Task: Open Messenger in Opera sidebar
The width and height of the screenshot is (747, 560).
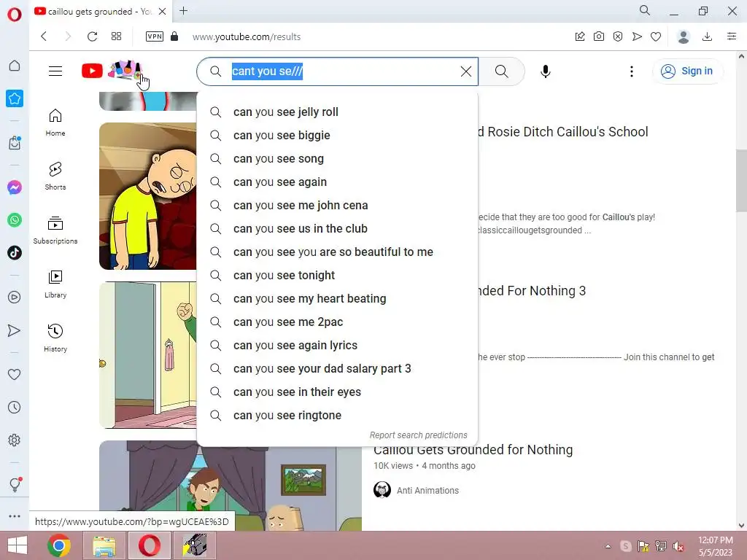Action: [x=15, y=187]
